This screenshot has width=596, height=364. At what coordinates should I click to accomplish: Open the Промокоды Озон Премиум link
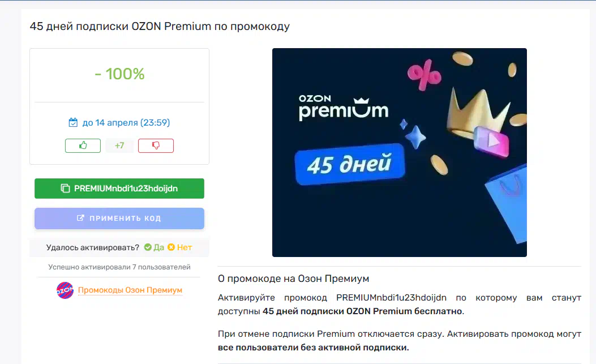130,290
